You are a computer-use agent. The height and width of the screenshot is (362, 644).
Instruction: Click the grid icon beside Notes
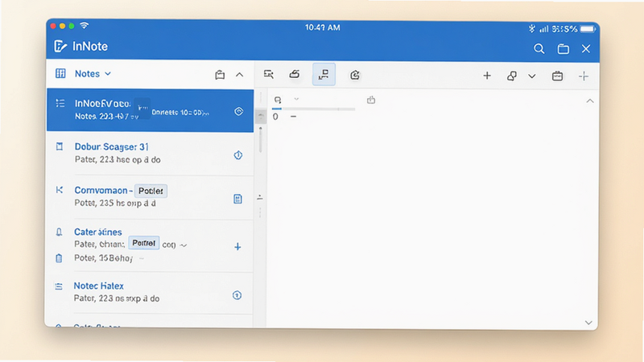(x=60, y=73)
